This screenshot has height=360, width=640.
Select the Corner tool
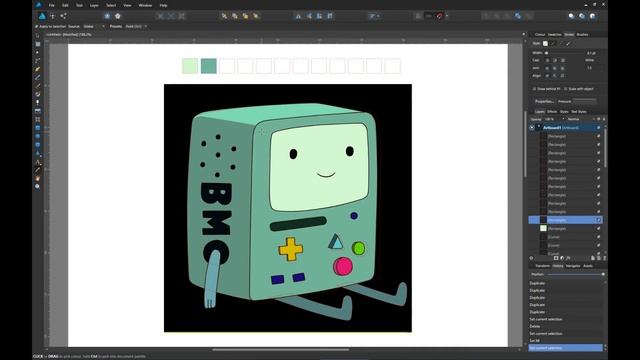(38, 61)
